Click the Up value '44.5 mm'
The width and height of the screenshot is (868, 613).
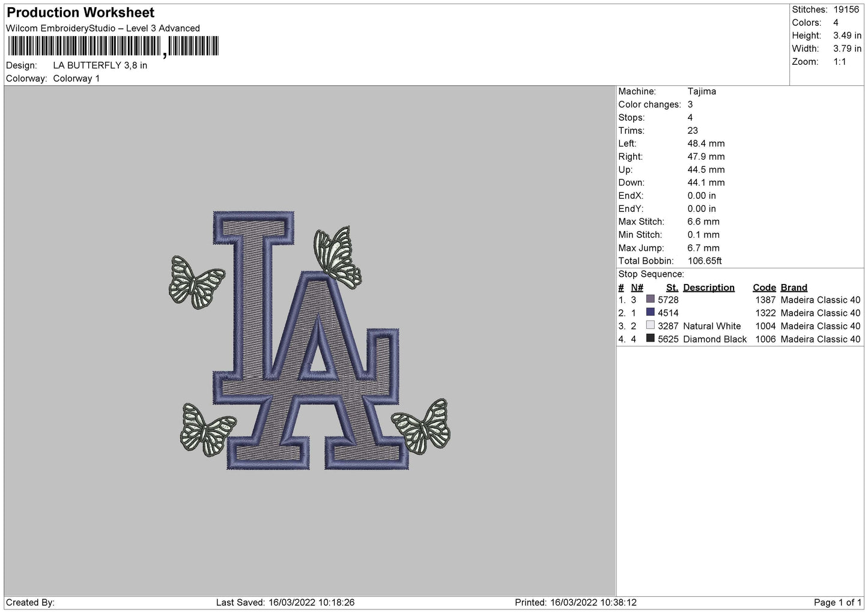coord(706,170)
